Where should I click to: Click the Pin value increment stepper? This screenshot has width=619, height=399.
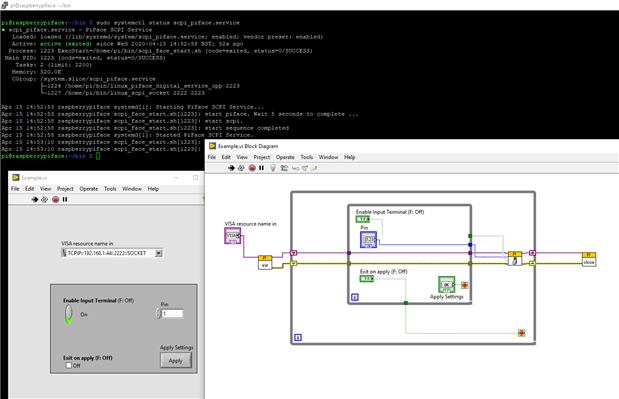tap(158, 311)
